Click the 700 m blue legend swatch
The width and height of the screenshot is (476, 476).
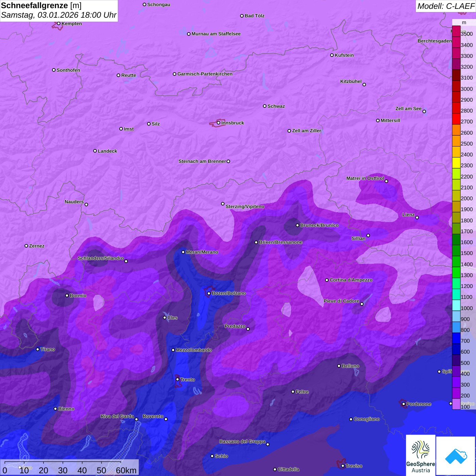[456, 338]
